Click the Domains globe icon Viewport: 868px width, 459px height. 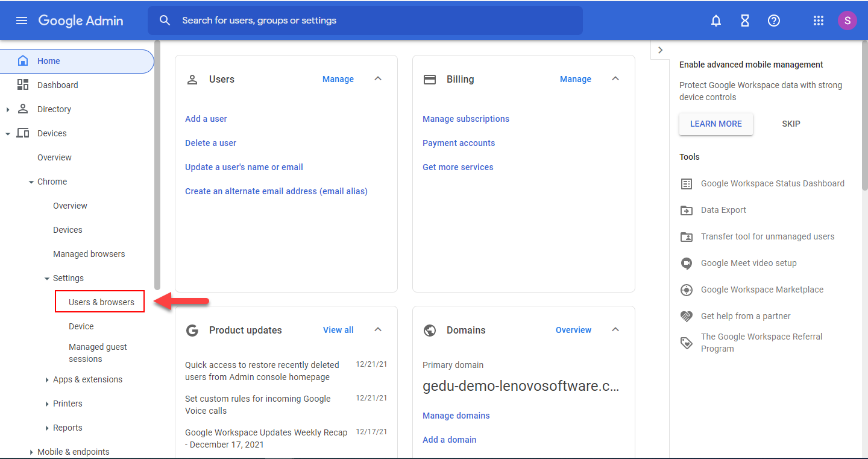430,330
